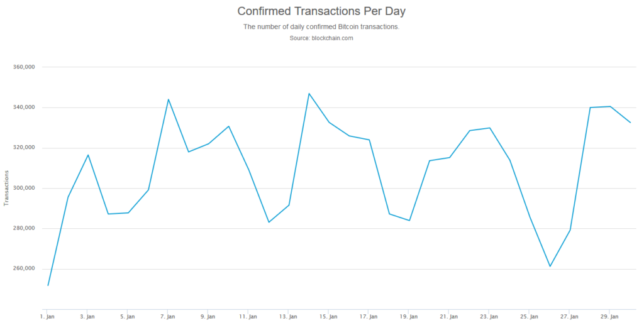The height and width of the screenshot is (330, 644).
Task: Click the subtitle about daily confirmed Bitcoin transactions
Action: click(x=321, y=27)
